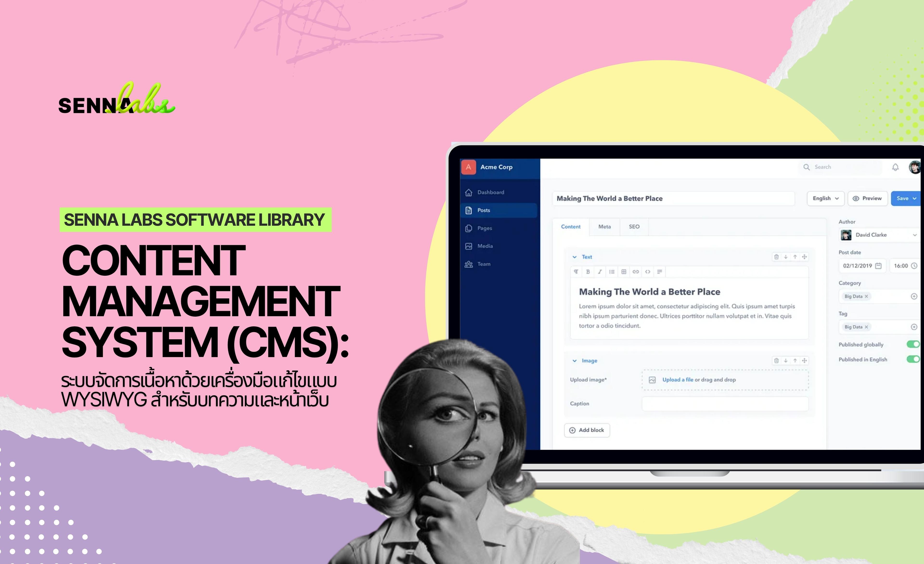Open the Author David Clarke dropdown
The image size is (924, 564).
click(x=879, y=235)
